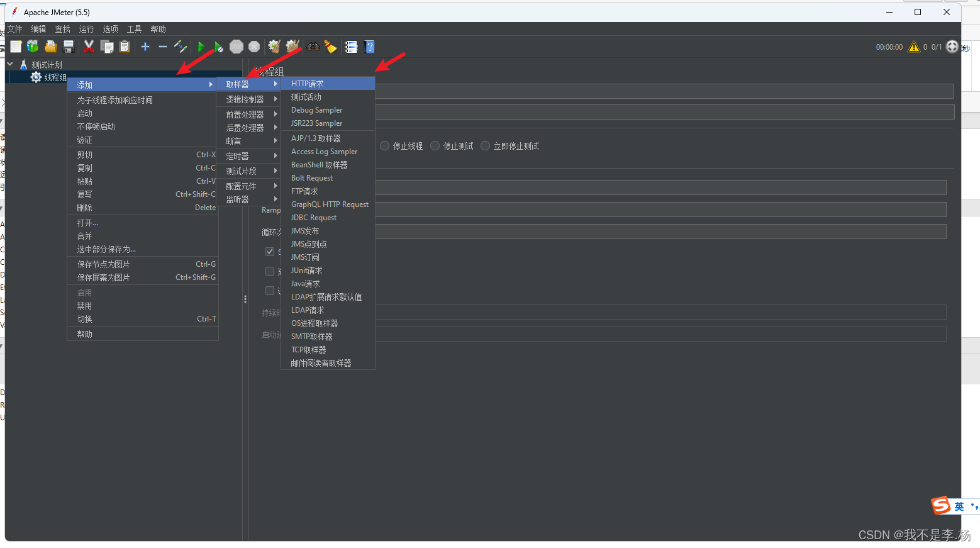Click the blue plus Expand All icon
Viewport: 980px width, 548px height.
(145, 47)
